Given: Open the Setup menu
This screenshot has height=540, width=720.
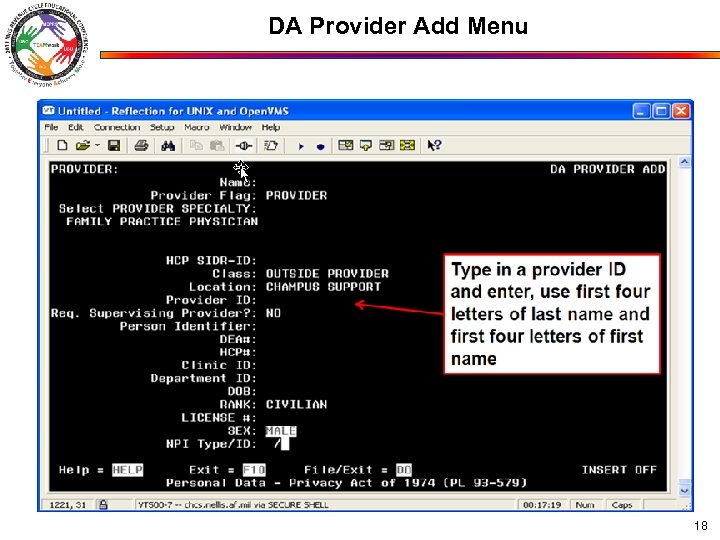Looking at the screenshot, I should point(162,127).
